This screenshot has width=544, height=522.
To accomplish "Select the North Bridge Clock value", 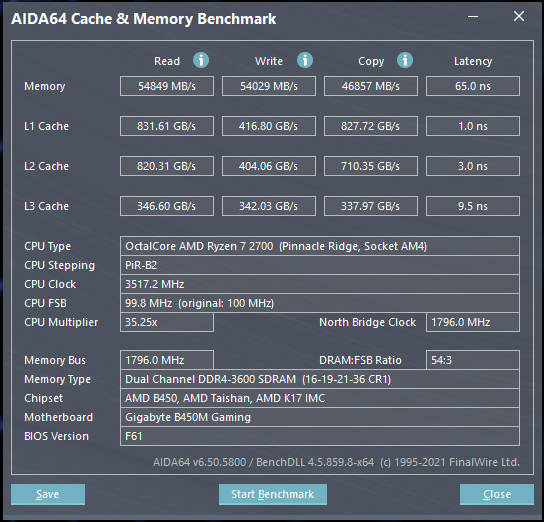I will [473, 322].
